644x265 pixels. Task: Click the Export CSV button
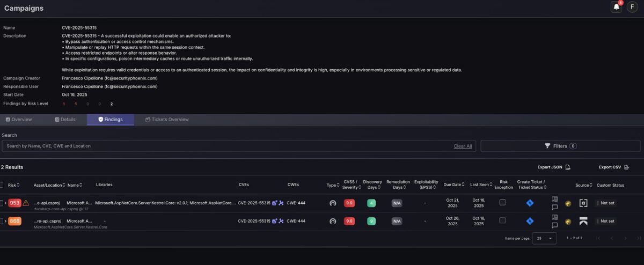click(x=614, y=167)
